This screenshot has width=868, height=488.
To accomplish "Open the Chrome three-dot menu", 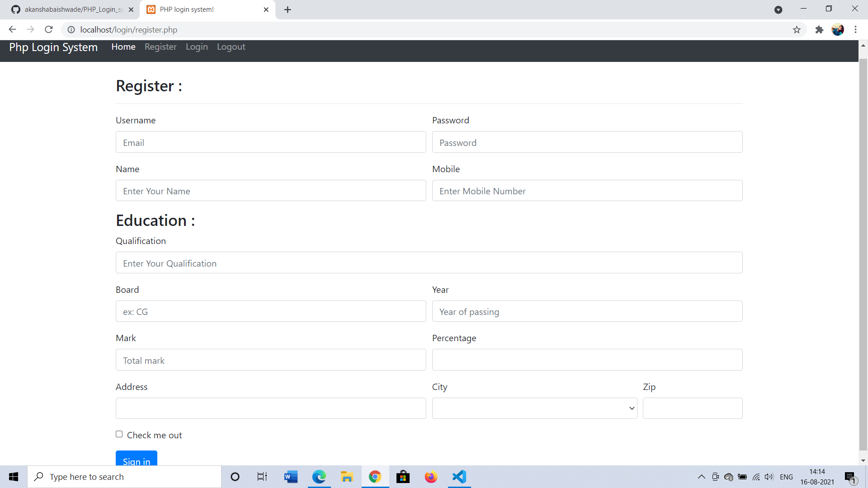I will tap(855, 29).
